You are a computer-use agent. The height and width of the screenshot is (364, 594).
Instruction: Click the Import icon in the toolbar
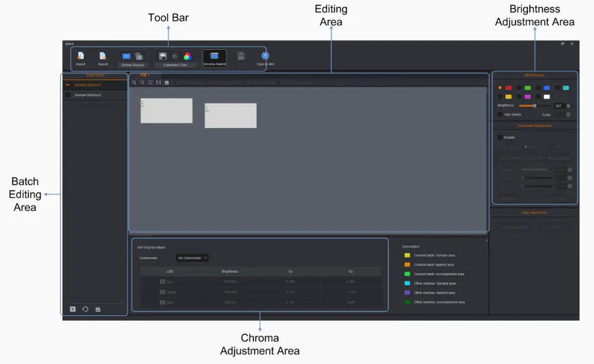[80, 57]
